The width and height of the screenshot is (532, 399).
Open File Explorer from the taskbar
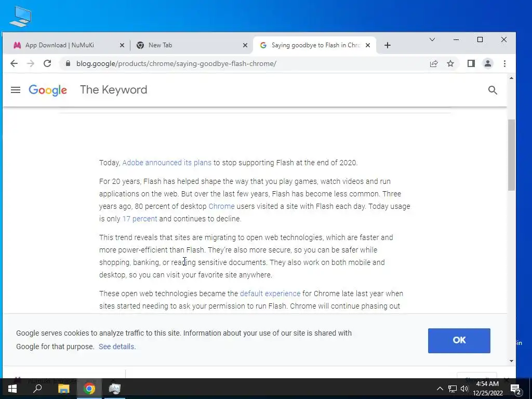coord(63,389)
